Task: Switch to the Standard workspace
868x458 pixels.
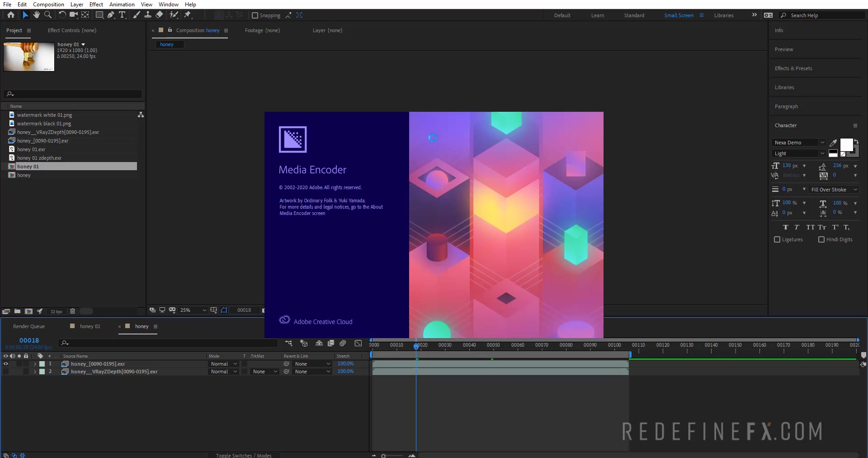Action: [x=634, y=15]
